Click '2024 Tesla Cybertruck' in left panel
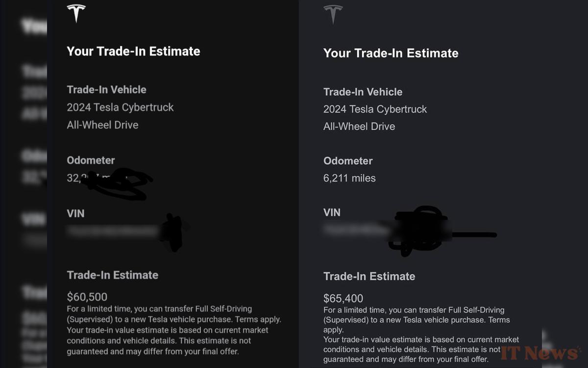 [120, 107]
